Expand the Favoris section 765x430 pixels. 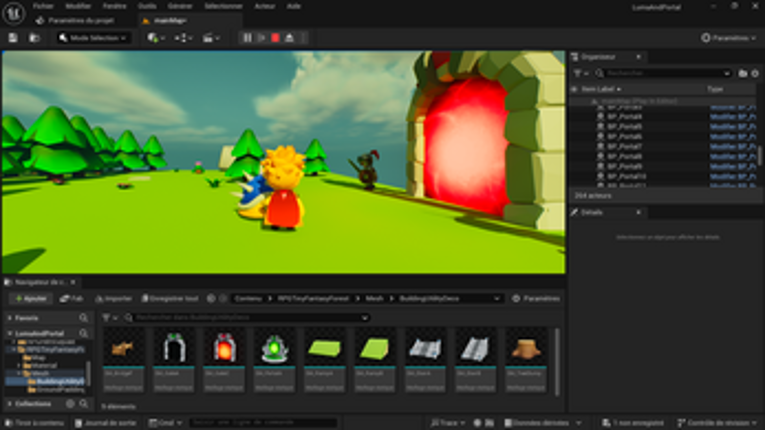[x=10, y=318]
